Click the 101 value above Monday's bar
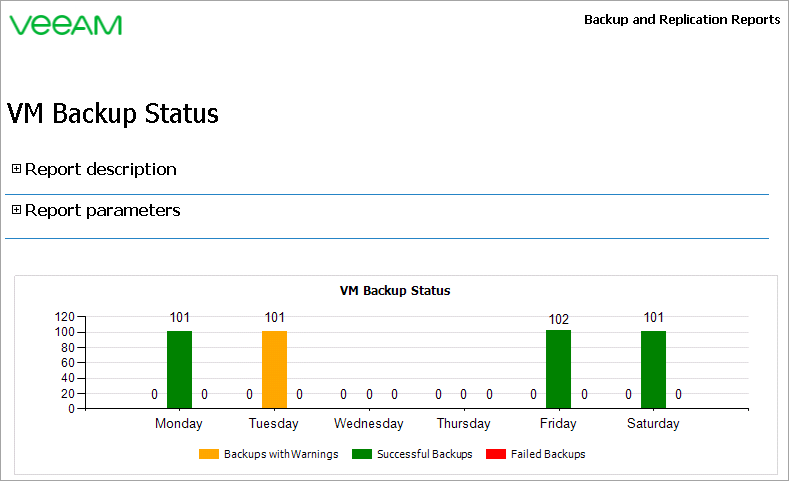Image resolution: width=789 pixels, height=481 pixels. coord(180,317)
